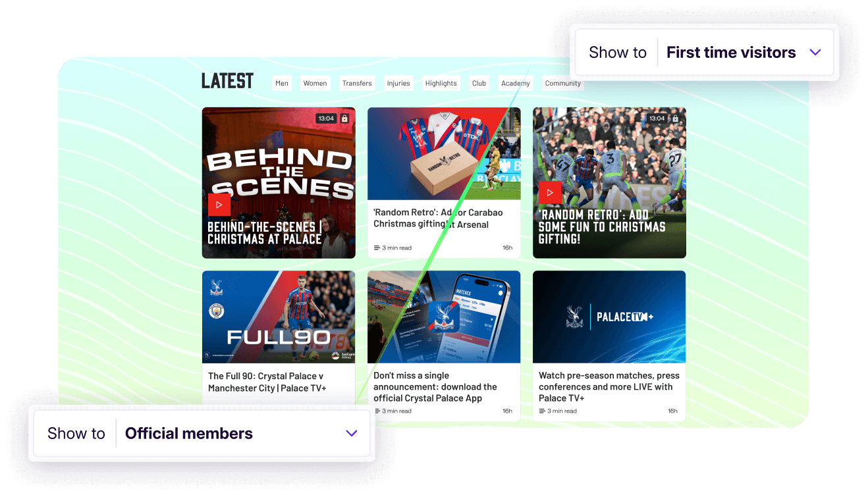Click the lock icon on the Random Retro video card
The width and height of the screenshot is (868, 495).
(x=675, y=118)
